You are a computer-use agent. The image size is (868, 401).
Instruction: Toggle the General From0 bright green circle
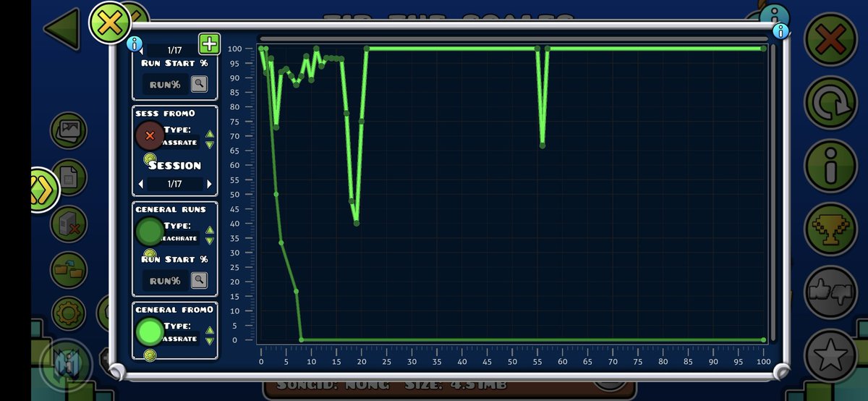[x=150, y=332]
